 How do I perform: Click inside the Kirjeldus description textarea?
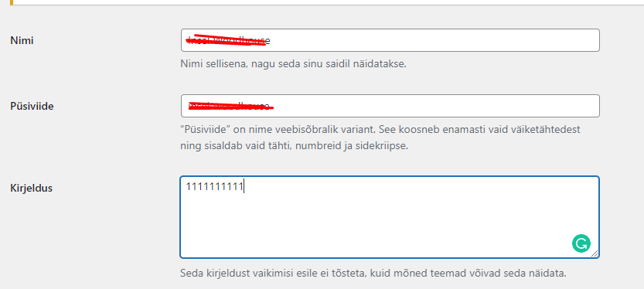390,217
